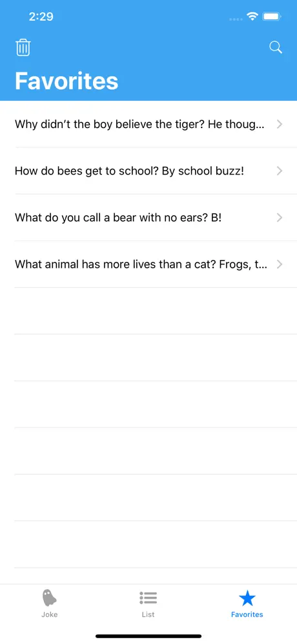The image size is (297, 644).
Task: Open the bear with no ears joke
Action: coord(148,218)
